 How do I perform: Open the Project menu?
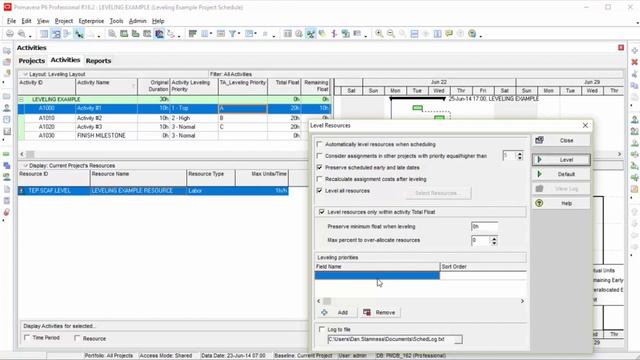(x=64, y=21)
